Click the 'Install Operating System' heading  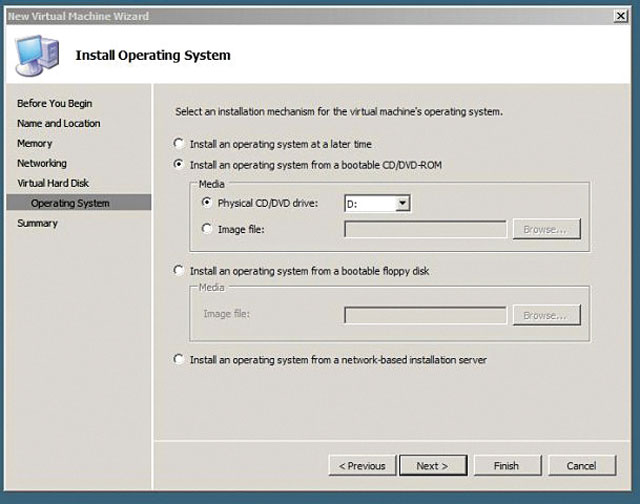(153, 56)
